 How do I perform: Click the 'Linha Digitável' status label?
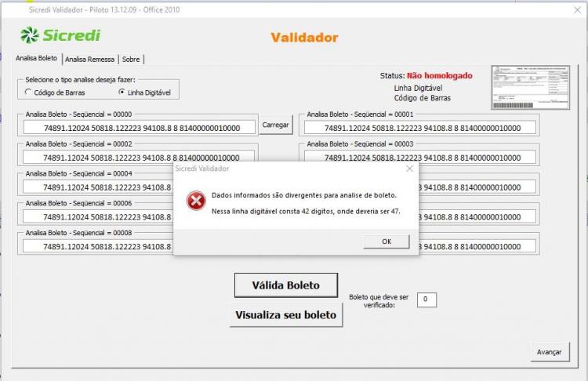pyautogui.click(x=418, y=88)
